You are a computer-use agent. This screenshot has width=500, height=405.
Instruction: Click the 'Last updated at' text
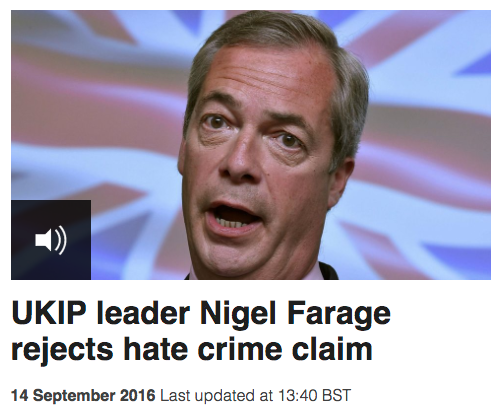click(x=217, y=395)
